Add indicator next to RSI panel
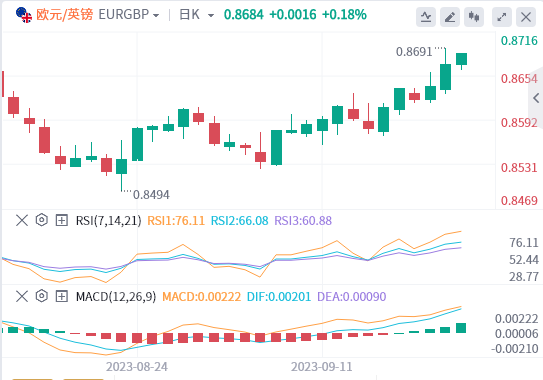Viewport: 543px width, 380px height. click(62, 220)
